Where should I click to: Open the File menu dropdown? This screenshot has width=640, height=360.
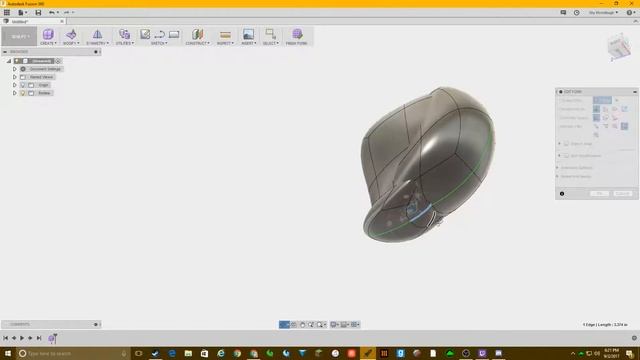pyautogui.click(x=22, y=13)
